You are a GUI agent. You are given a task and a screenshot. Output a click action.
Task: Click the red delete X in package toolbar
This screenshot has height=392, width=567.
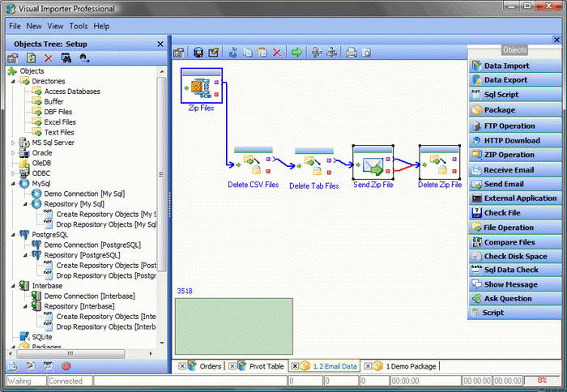tap(277, 53)
